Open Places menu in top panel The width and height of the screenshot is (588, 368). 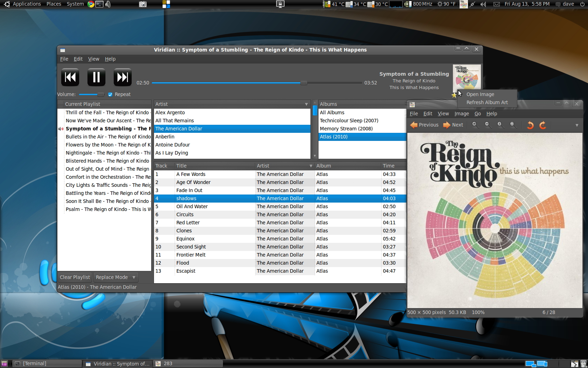[54, 4]
